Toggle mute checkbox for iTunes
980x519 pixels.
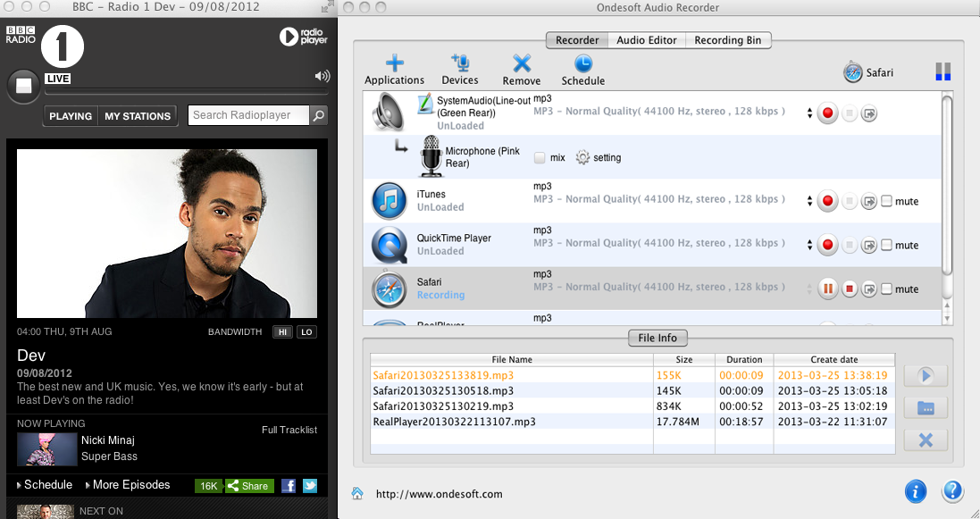pos(886,201)
